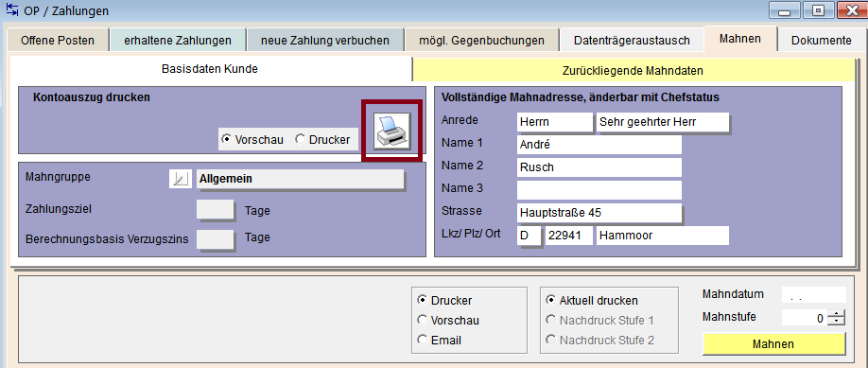Select the Mahnen tab
The height and width of the screenshot is (368, 868).
click(740, 40)
